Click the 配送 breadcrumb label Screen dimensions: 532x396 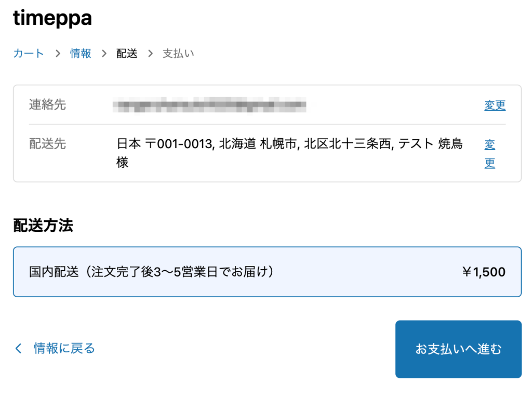(127, 53)
